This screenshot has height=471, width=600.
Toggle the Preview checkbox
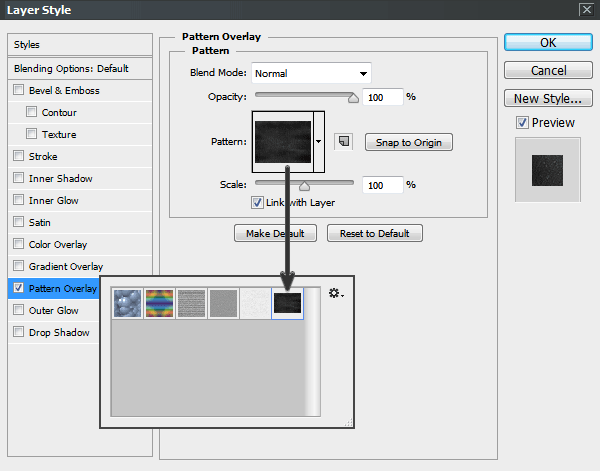pyautogui.click(x=522, y=123)
